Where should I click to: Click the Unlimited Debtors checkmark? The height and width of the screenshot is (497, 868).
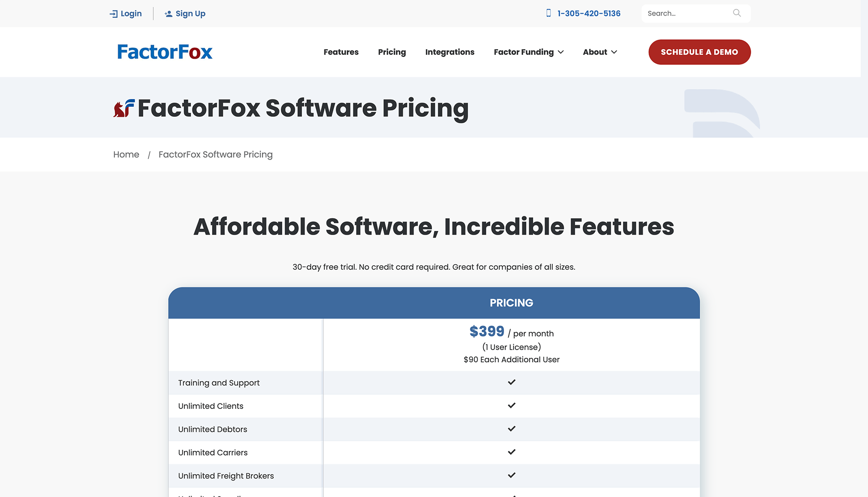(511, 429)
